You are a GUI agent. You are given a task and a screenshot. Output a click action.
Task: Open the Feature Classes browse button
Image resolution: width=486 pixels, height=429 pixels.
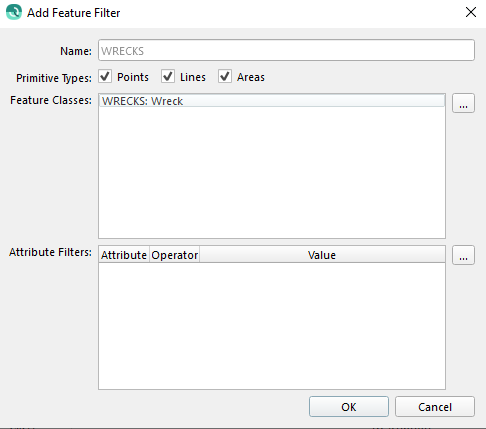click(x=463, y=103)
